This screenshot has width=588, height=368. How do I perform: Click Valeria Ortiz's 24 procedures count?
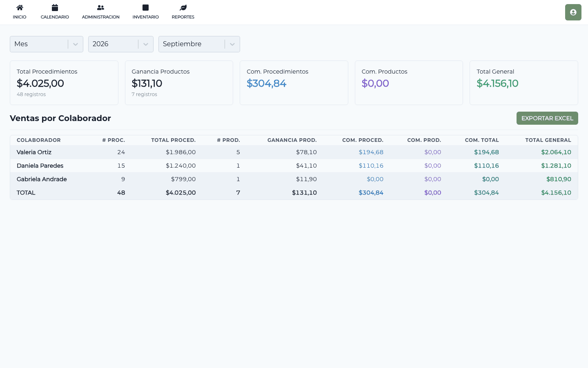(121, 152)
